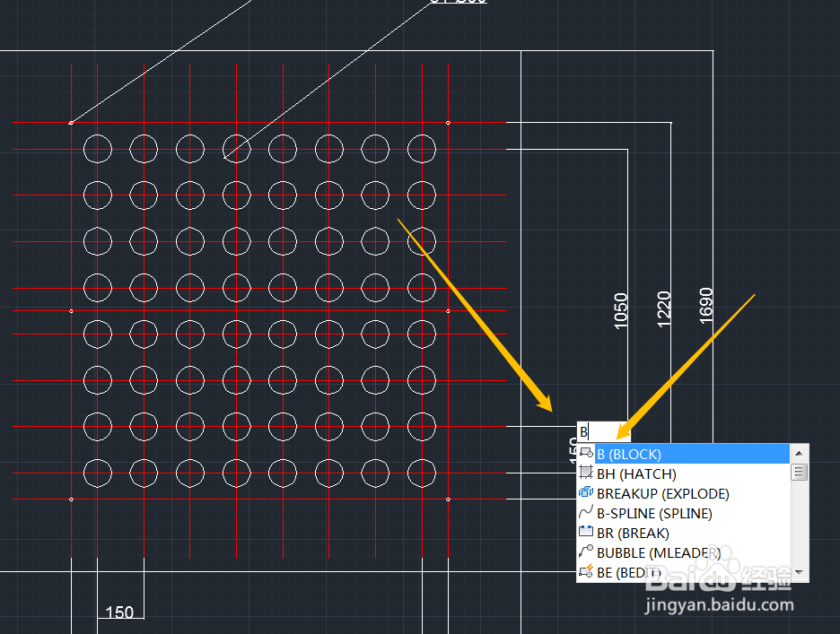Click the suggestion list scrollbar thumb
The image size is (840, 634).
click(x=800, y=473)
